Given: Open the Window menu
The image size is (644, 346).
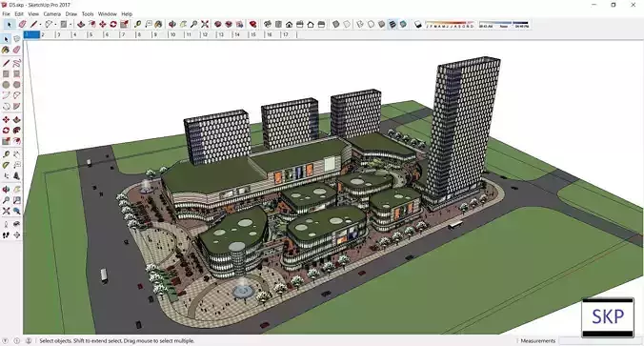Looking at the screenshot, I should [x=108, y=14].
